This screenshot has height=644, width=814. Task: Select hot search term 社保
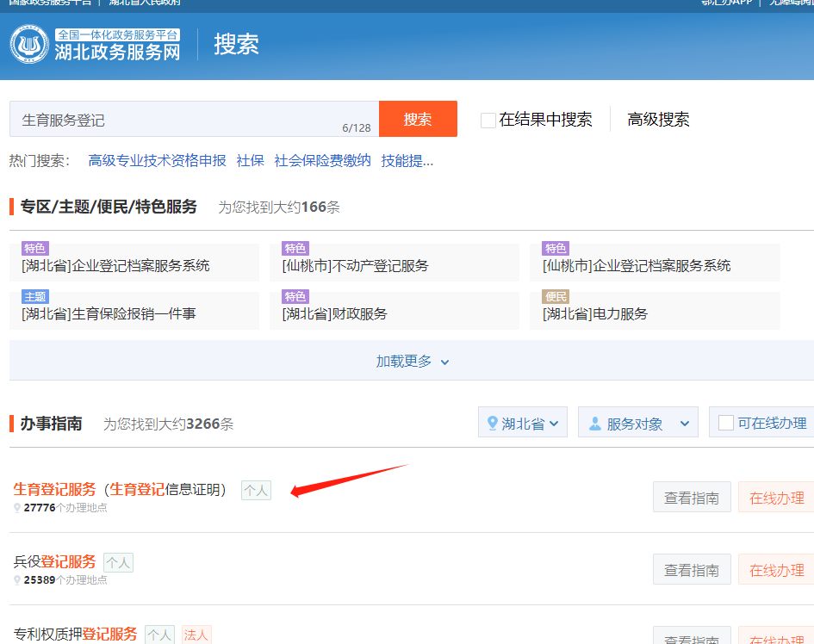pyautogui.click(x=250, y=160)
